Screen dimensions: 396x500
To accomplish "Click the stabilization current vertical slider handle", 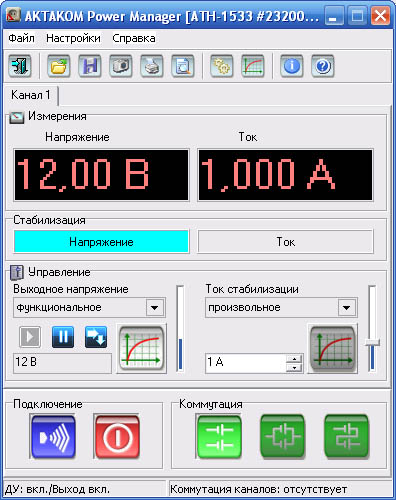I will tap(372, 343).
